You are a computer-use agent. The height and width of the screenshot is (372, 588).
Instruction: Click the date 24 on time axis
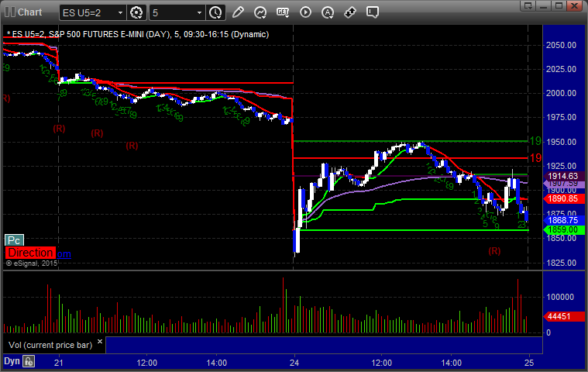(x=294, y=363)
